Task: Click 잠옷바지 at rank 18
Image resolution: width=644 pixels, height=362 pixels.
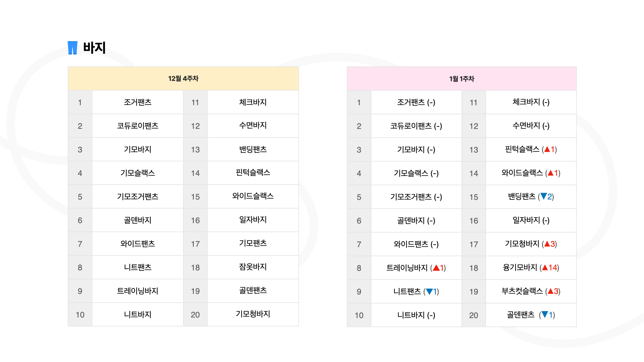Action: (253, 267)
